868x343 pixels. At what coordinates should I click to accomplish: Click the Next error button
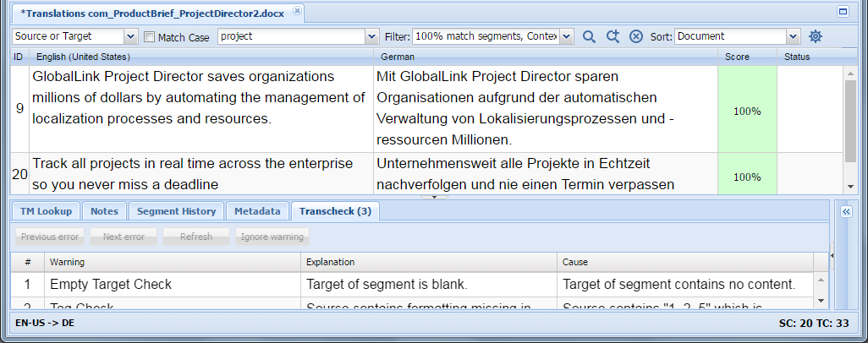[x=124, y=237]
